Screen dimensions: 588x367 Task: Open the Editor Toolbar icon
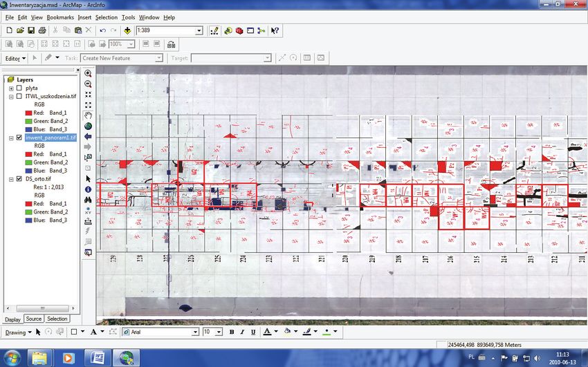214,30
